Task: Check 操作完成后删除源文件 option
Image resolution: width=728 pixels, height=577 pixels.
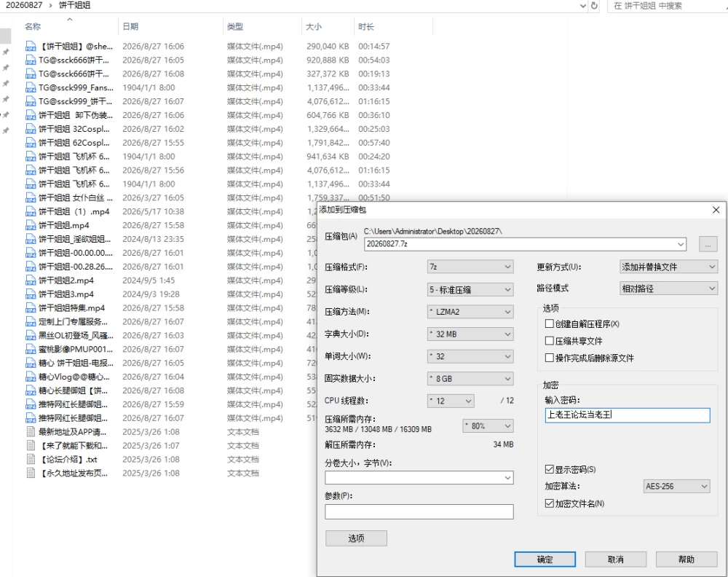Action: click(549, 358)
